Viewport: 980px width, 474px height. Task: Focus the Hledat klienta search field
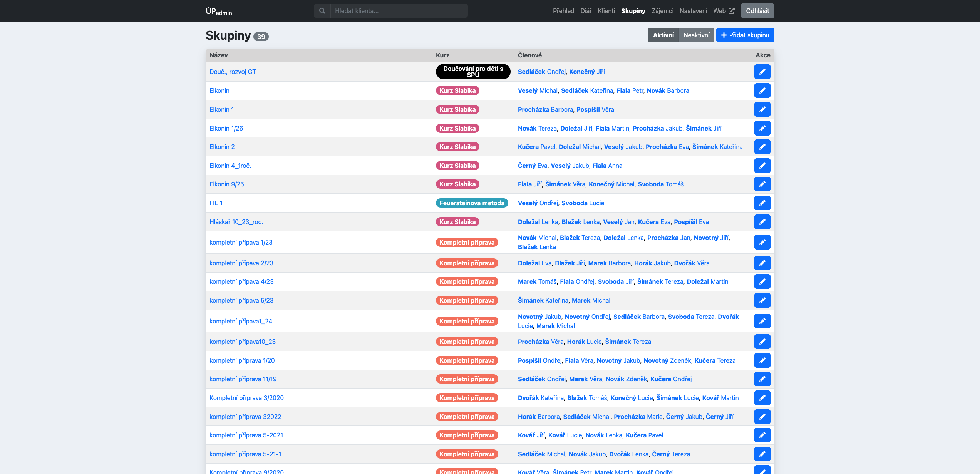click(399, 11)
